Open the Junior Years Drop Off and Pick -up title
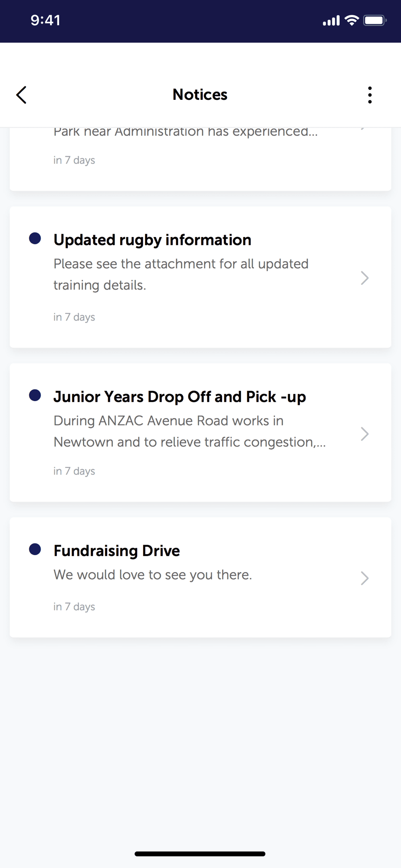Viewport: 401px width, 868px height. coord(180,397)
